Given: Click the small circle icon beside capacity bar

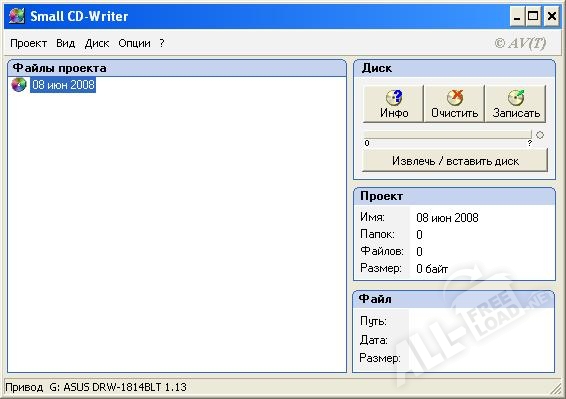Looking at the screenshot, I should [x=540, y=135].
